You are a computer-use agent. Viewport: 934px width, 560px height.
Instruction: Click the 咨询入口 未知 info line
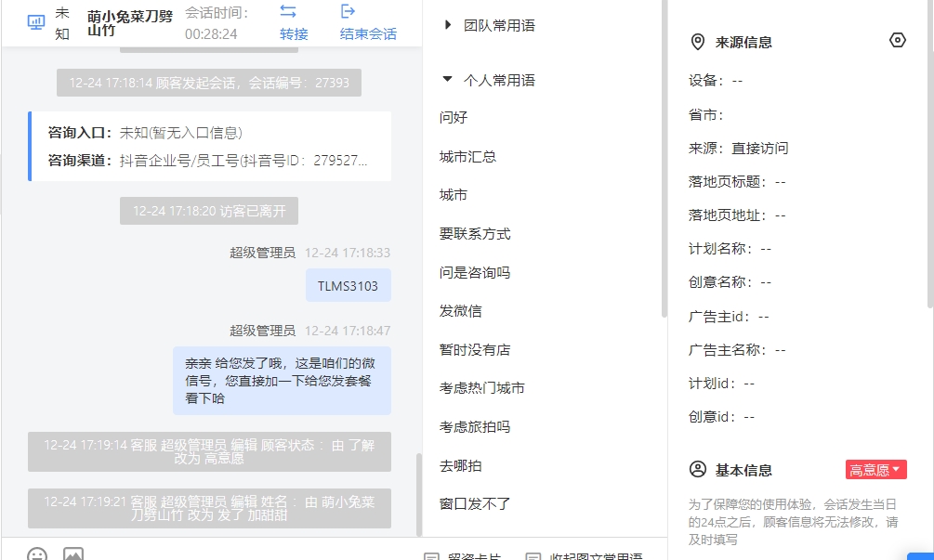[x=145, y=133]
